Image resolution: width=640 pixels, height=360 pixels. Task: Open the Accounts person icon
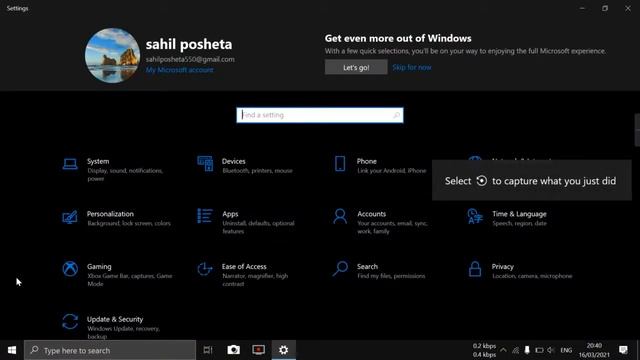pyautogui.click(x=340, y=216)
